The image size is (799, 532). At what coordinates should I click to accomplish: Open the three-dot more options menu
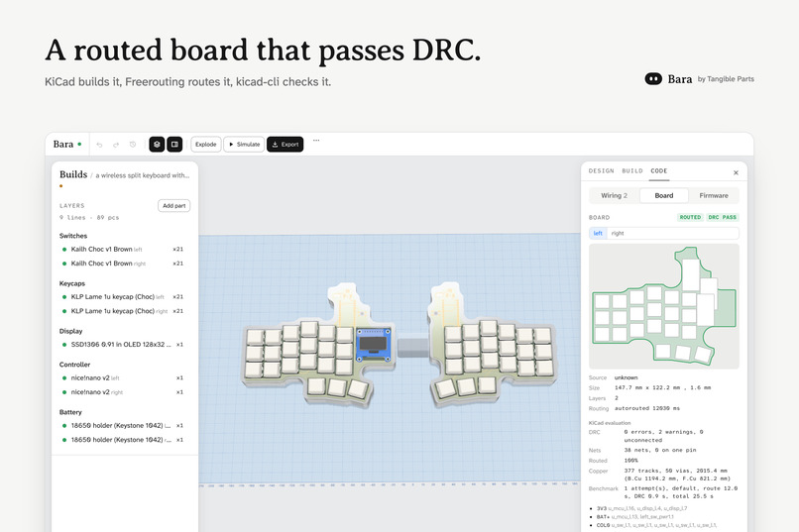[316, 140]
